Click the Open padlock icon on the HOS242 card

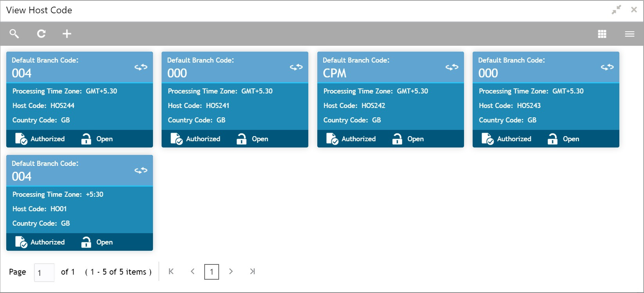pos(397,139)
